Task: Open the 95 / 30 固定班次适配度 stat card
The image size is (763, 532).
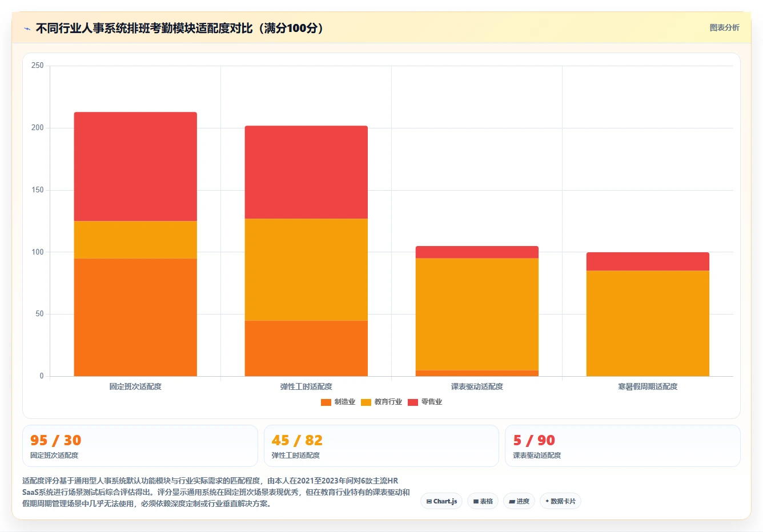Action: pyautogui.click(x=140, y=446)
